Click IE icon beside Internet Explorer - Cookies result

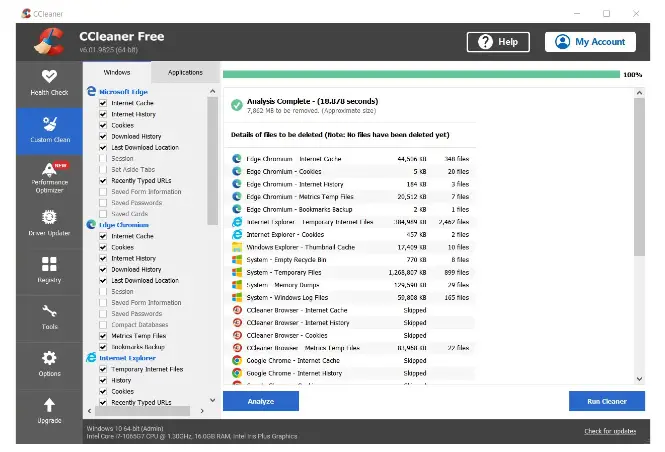click(237, 234)
